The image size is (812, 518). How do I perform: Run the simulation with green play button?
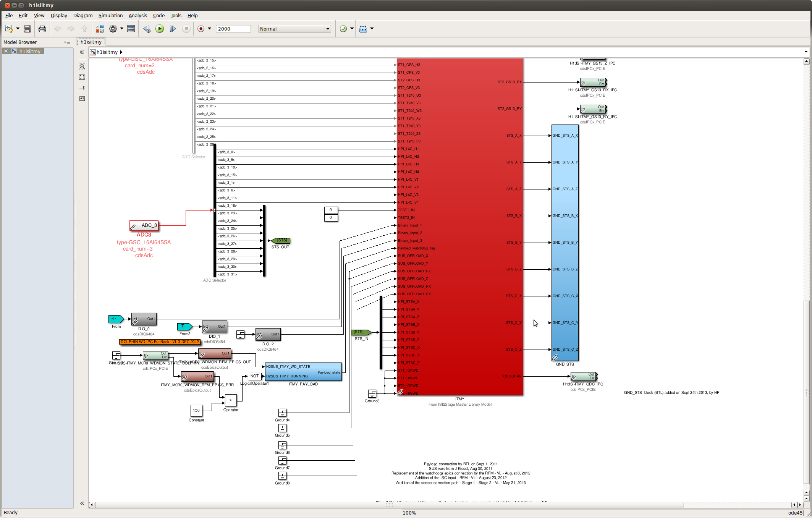point(160,29)
